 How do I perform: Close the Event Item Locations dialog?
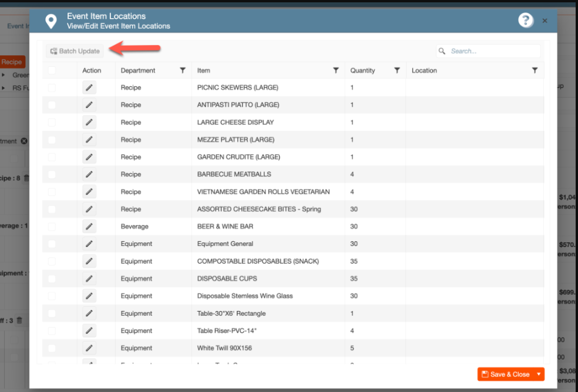pyautogui.click(x=545, y=21)
